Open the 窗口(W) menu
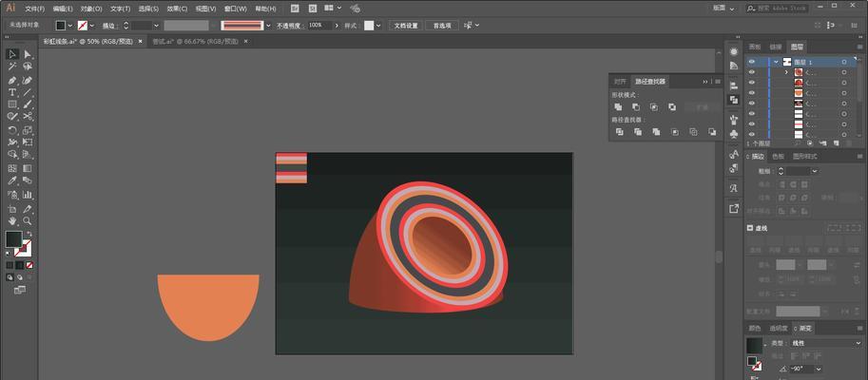868x380 pixels. click(x=237, y=9)
